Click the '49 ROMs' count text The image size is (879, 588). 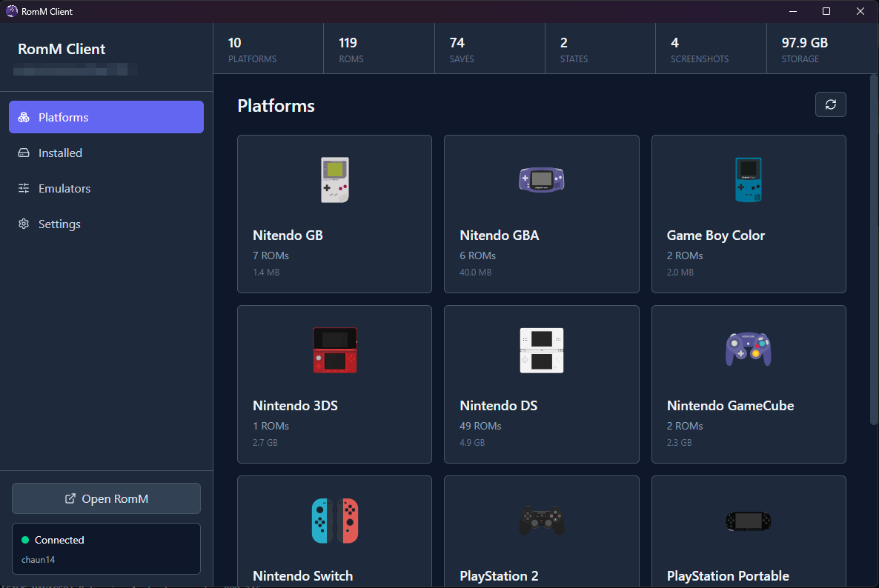[480, 426]
